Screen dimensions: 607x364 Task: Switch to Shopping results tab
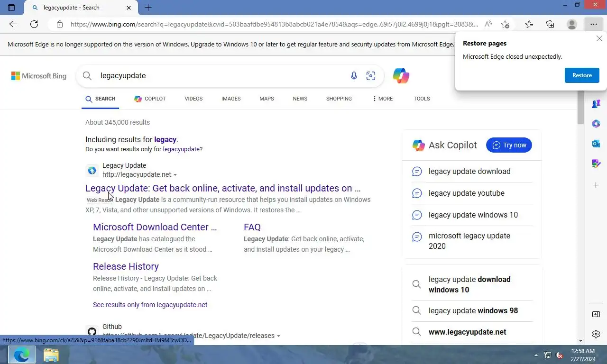339,99
